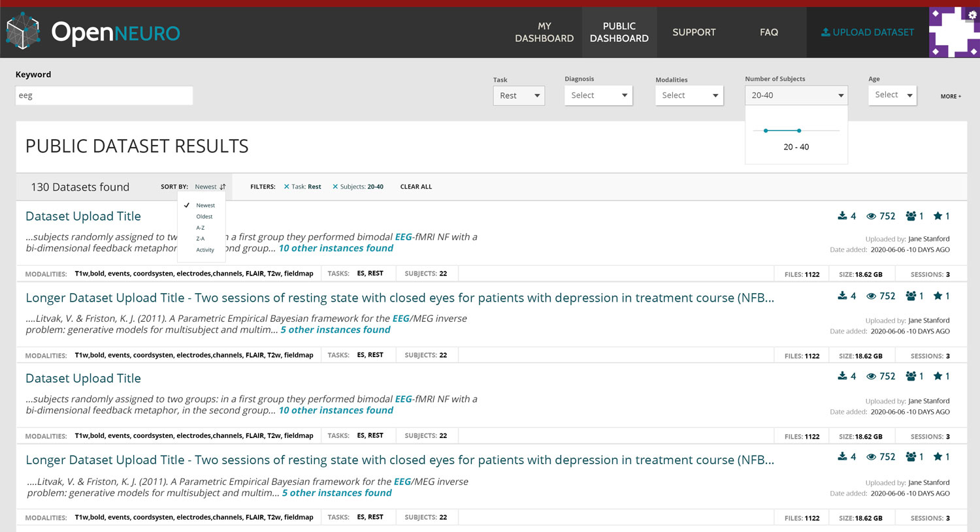This screenshot has width=980, height=532.
Task: Click the views eye icon showing 752
Action: 871,215
